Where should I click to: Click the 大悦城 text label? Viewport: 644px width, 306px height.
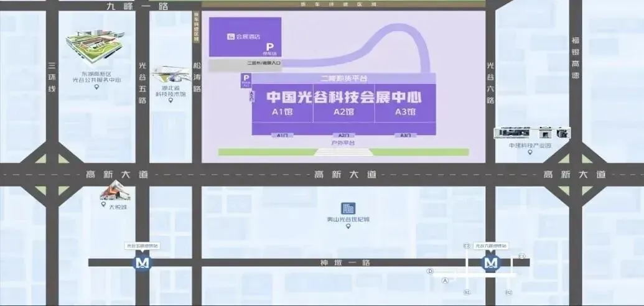tap(119, 207)
